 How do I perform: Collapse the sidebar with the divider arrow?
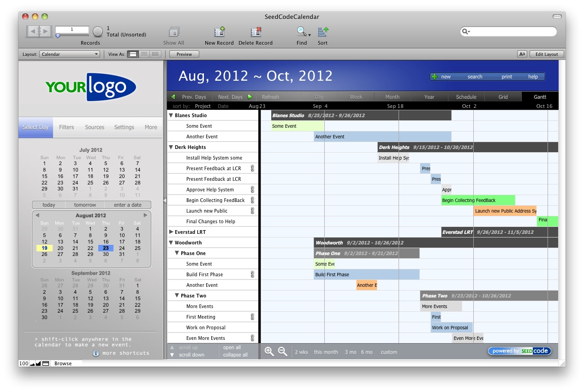[165, 200]
